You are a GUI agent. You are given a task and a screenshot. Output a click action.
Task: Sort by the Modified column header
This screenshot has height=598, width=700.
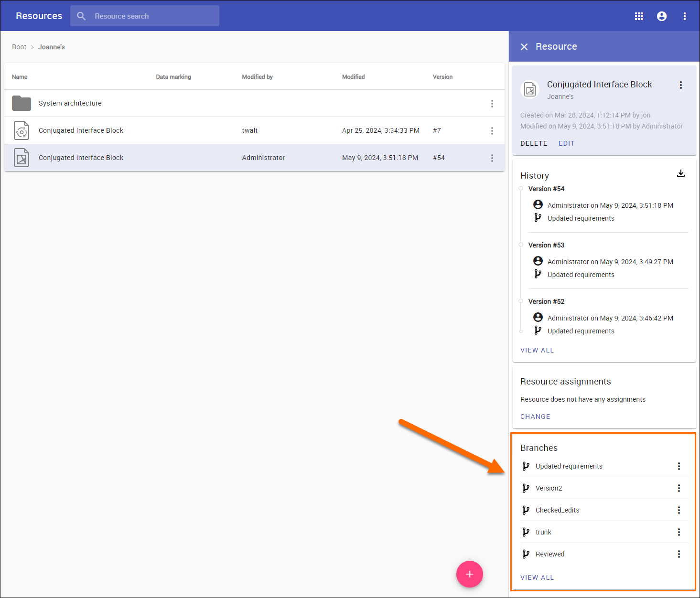click(x=353, y=77)
